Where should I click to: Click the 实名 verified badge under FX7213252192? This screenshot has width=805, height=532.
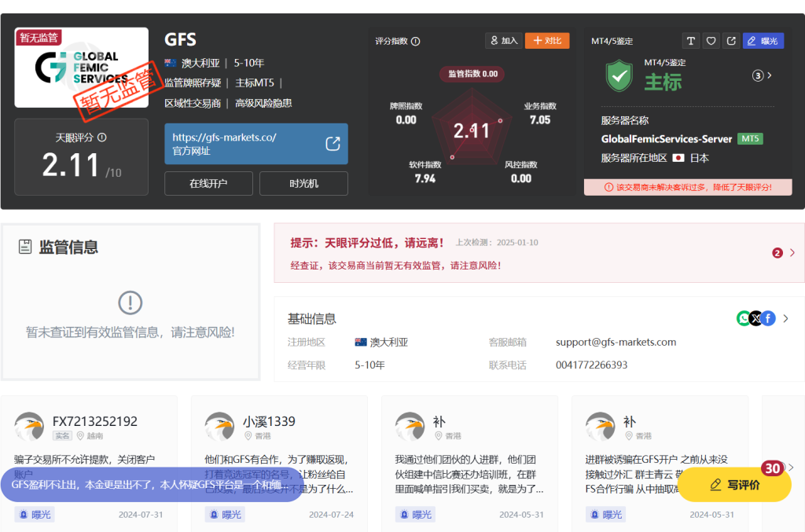tap(62, 435)
